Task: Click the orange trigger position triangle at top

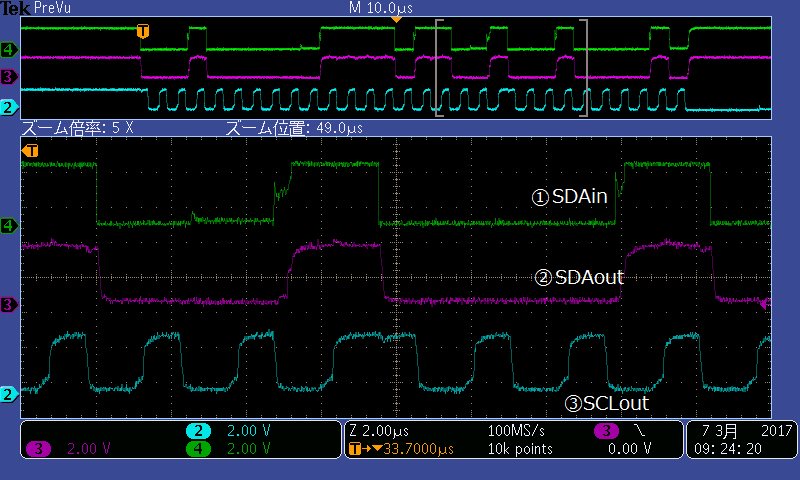Action: pyautogui.click(x=396, y=19)
